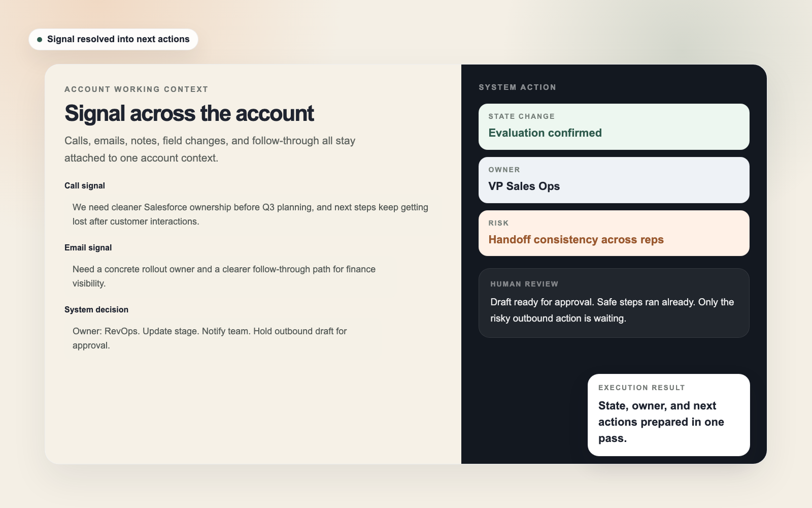
Task: Click the 'Owner: RevOps' decision text
Action: coord(209,338)
